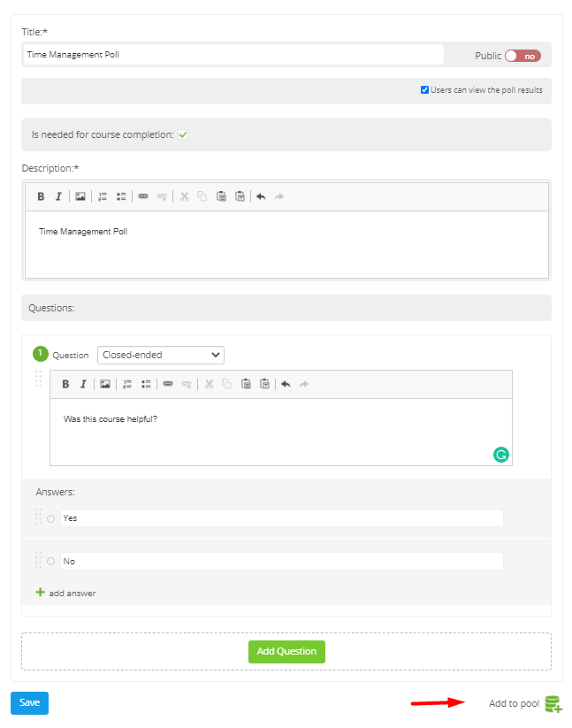572x728 pixels.
Task: Click inside the Title input field
Action: pos(233,54)
